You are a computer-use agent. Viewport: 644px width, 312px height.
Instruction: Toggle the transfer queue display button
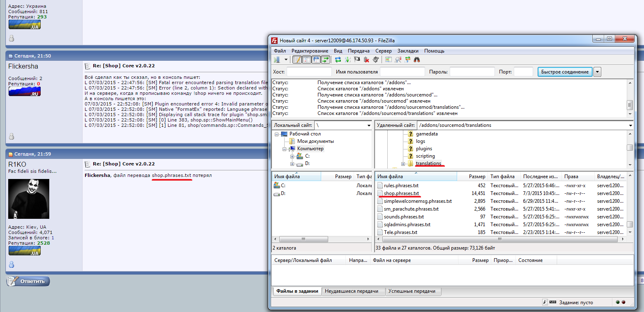pyautogui.click(x=326, y=60)
